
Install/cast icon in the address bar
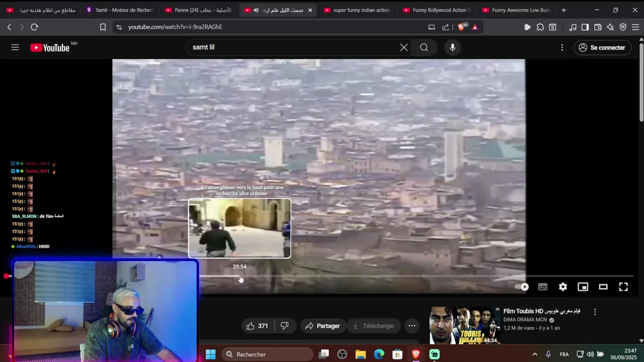click(x=432, y=27)
